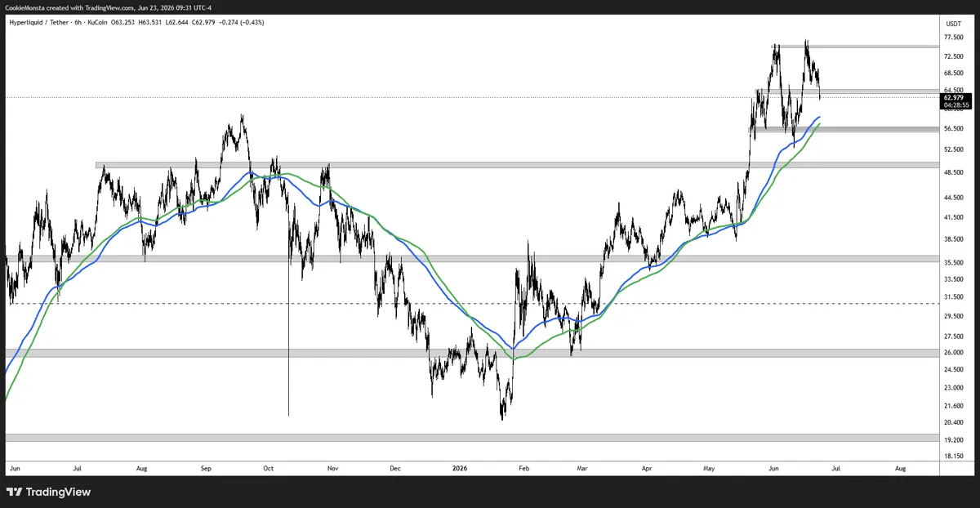Viewport: 980px width, 508px height.
Task: Click the 68.500 price axis label
Action: (x=953, y=73)
